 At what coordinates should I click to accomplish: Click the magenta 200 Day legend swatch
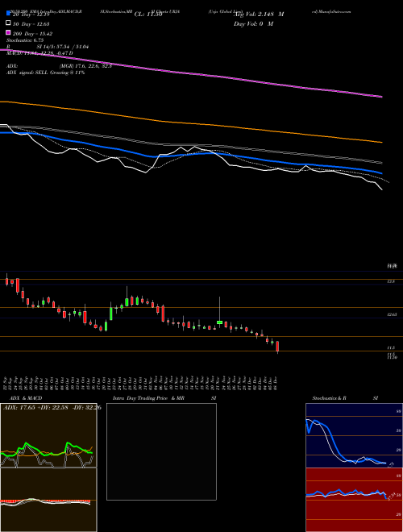(x=8, y=32)
